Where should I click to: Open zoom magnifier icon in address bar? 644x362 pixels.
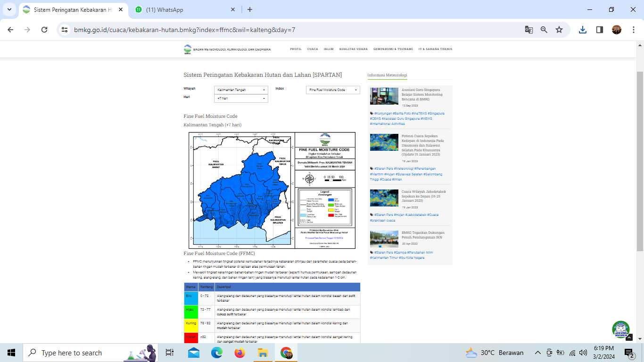click(544, 30)
